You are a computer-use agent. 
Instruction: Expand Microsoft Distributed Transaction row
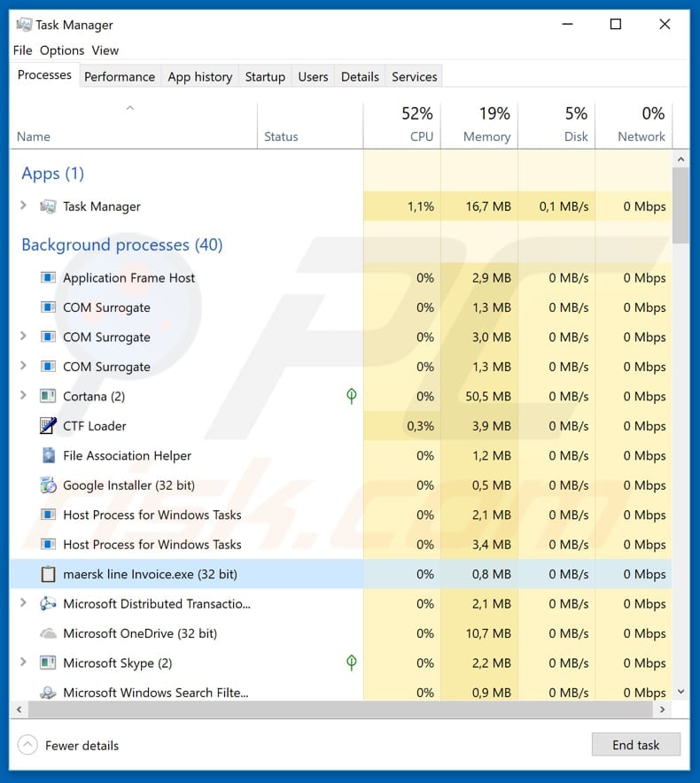pyautogui.click(x=23, y=602)
